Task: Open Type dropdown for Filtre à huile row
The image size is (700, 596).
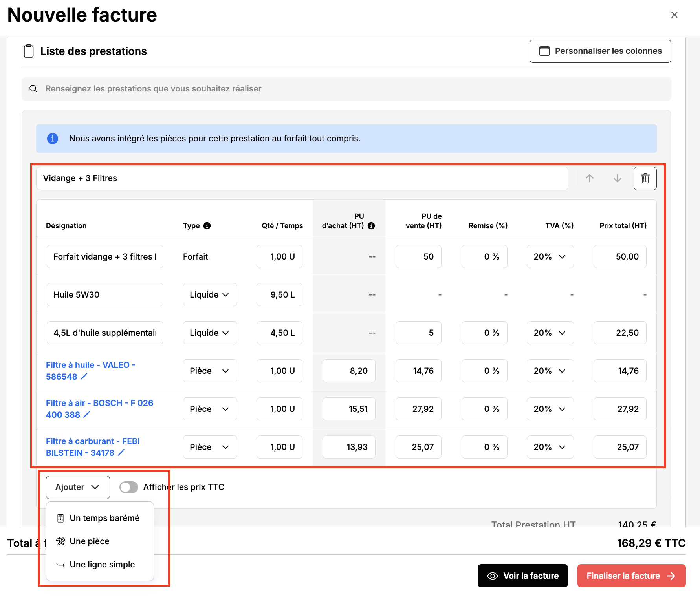Action: 210,371
